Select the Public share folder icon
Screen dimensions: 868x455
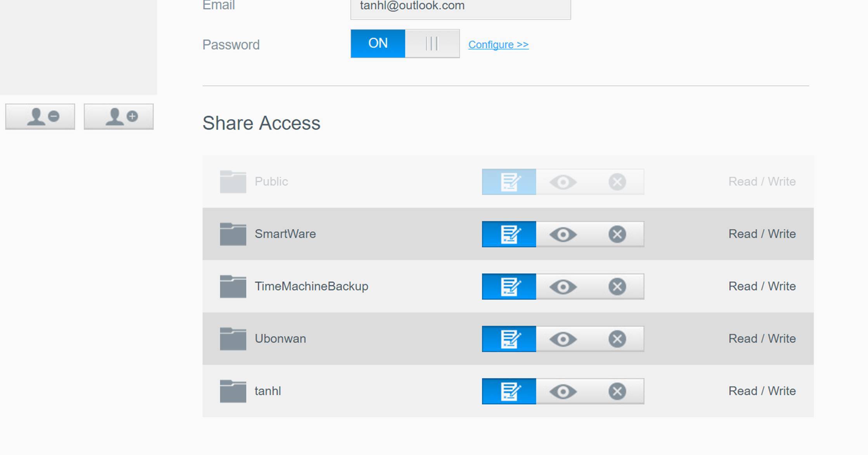tap(233, 182)
